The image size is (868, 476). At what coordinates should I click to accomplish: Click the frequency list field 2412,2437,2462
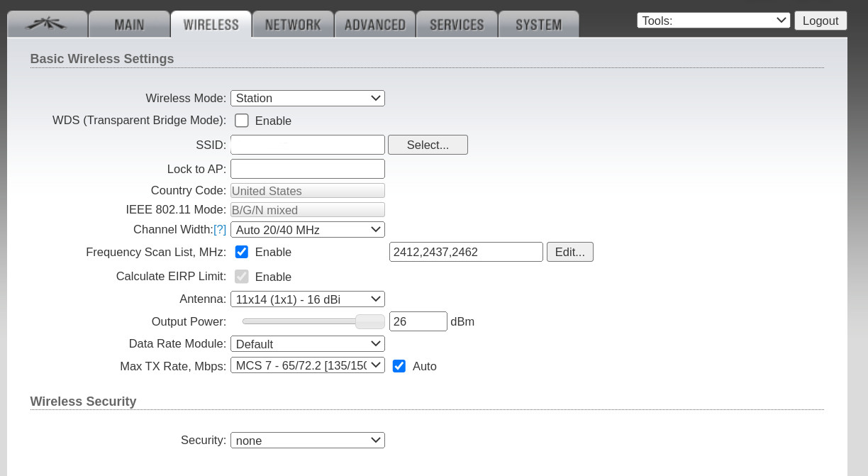tap(466, 252)
